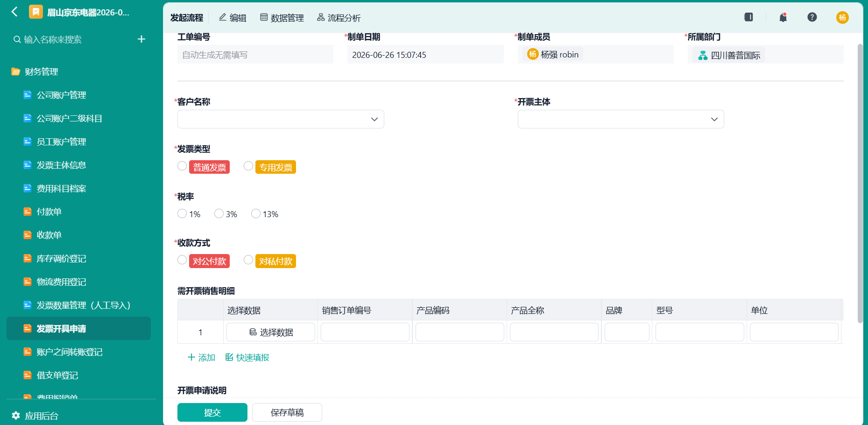This screenshot has height=425, width=868.
Task: Select the 13% tax rate
Action: (256, 213)
